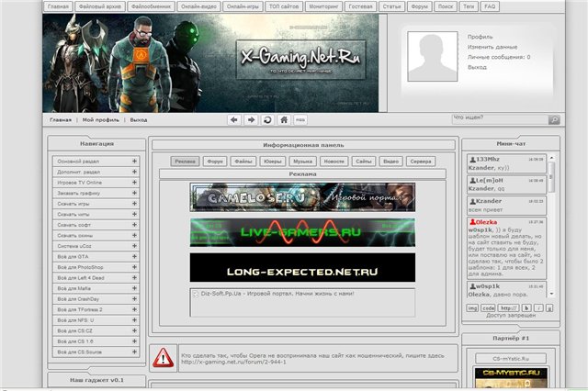Viewport: 588px width, 391px height.
Task: Insert image tag with the img button
Action: click(472, 307)
